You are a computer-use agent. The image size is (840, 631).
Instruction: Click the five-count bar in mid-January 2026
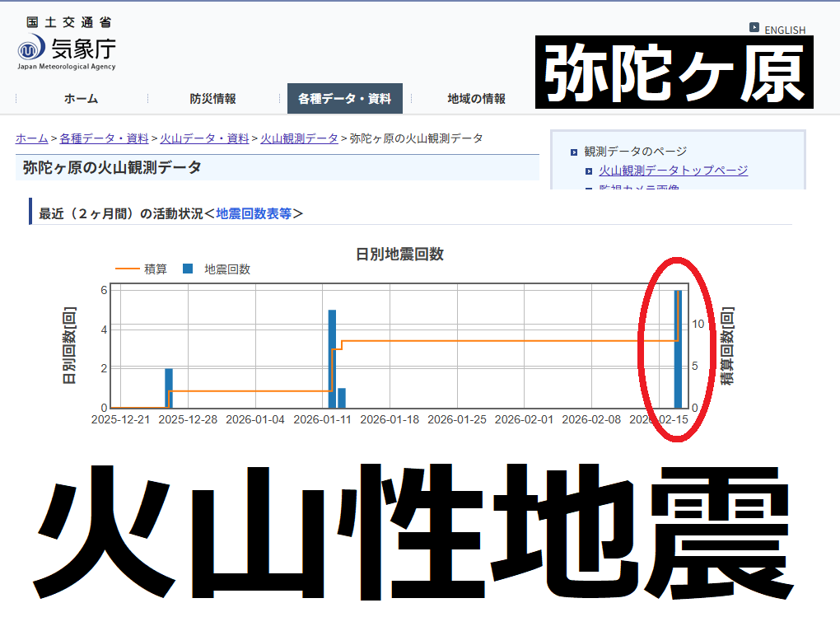(x=332, y=358)
